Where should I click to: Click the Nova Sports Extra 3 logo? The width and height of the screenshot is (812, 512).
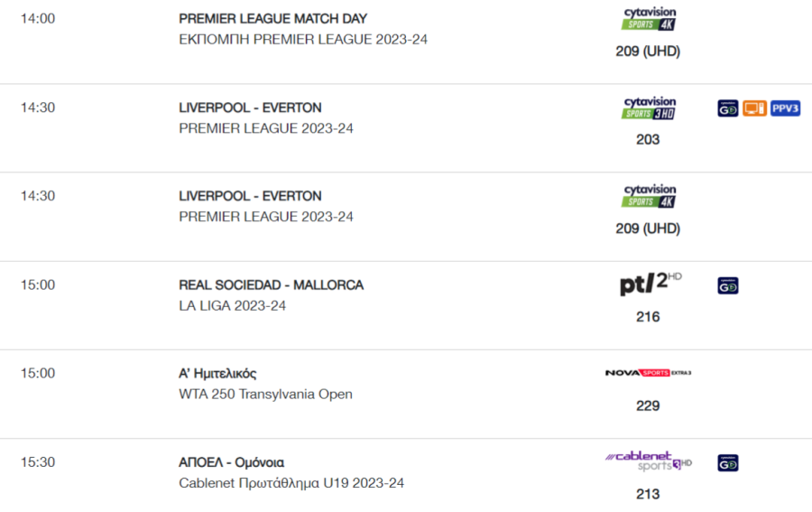point(648,373)
